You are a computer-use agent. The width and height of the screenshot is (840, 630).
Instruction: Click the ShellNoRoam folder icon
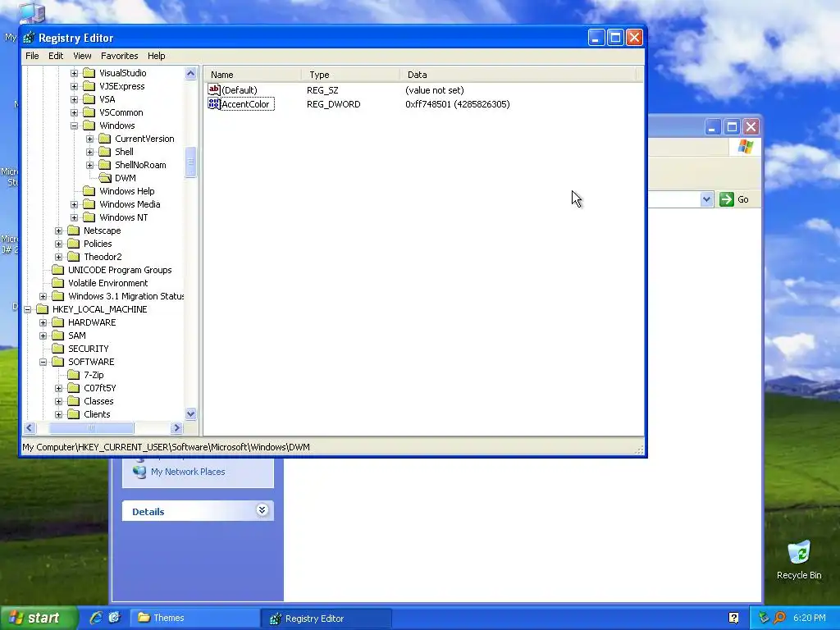(105, 165)
